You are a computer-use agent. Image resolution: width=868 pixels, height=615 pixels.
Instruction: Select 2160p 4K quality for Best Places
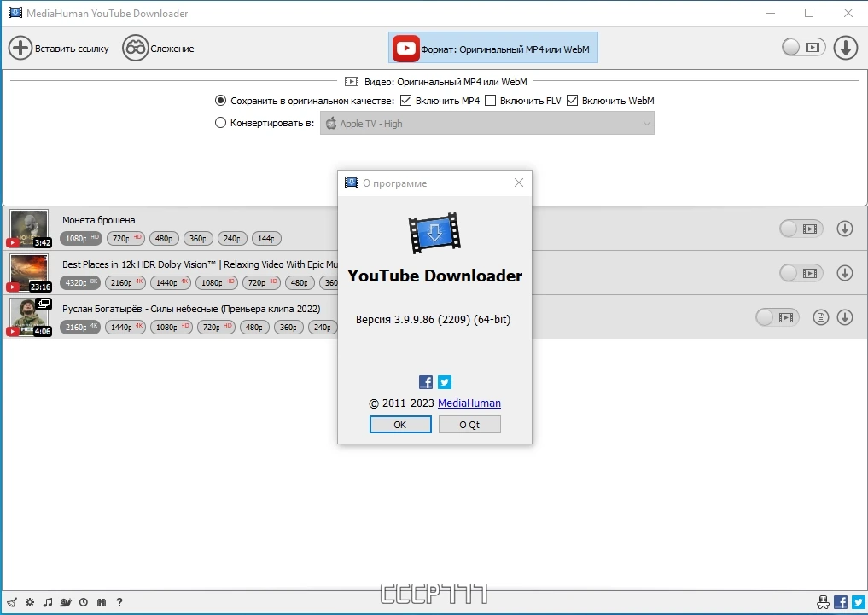click(125, 282)
